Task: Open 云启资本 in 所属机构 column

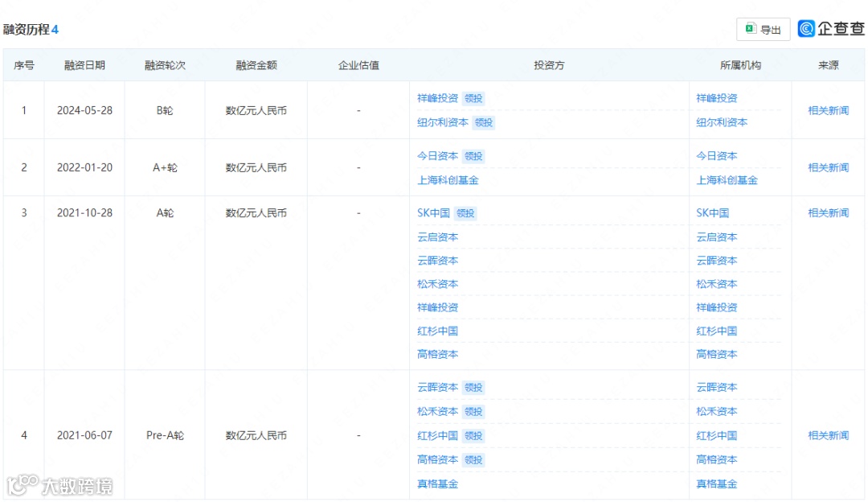Action: point(716,237)
